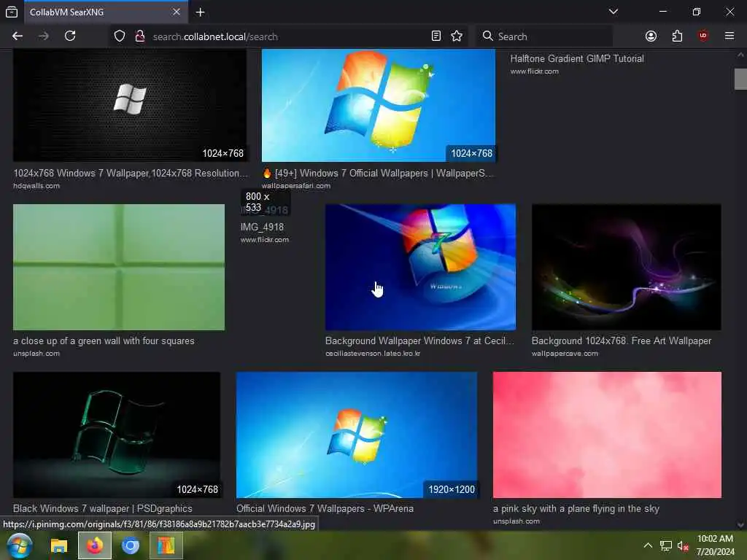Open Background Wallpaper Windows 7 thumbnail
747x560 pixels.
click(x=420, y=267)
